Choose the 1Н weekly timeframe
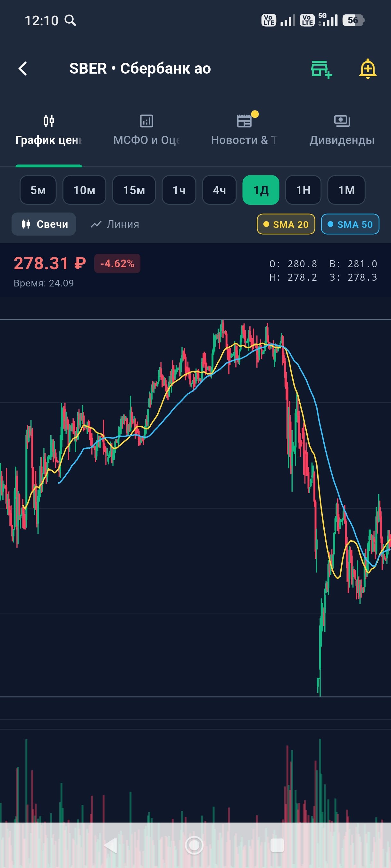 point(303,190)
